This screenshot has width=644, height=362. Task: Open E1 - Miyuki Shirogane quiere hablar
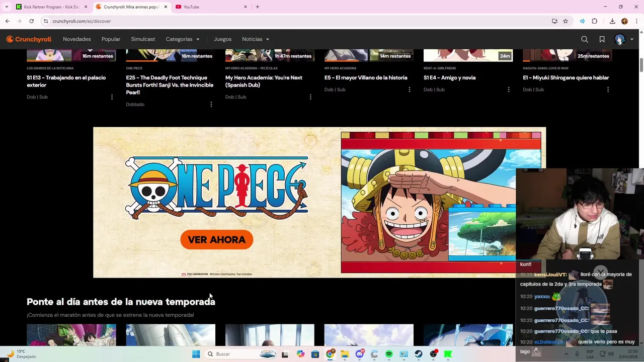coord(566,78)
